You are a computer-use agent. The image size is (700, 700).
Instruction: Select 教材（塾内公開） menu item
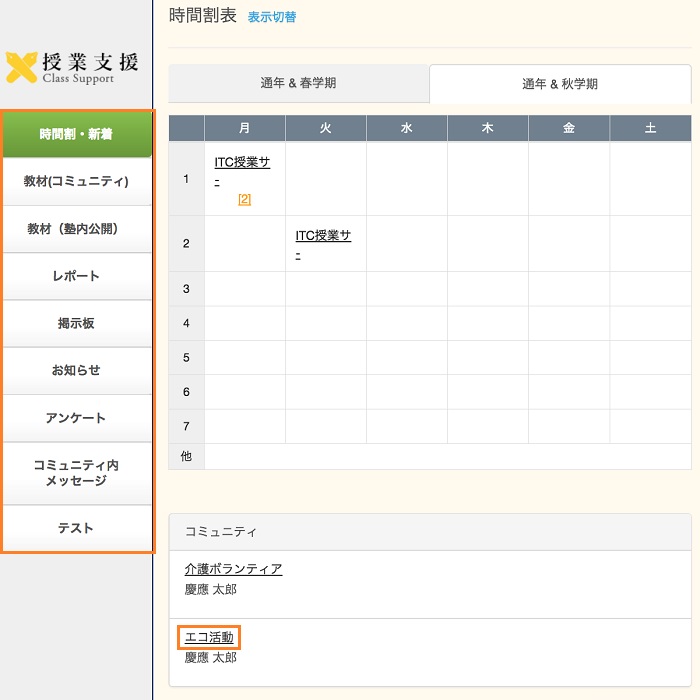tap(77, 229)
